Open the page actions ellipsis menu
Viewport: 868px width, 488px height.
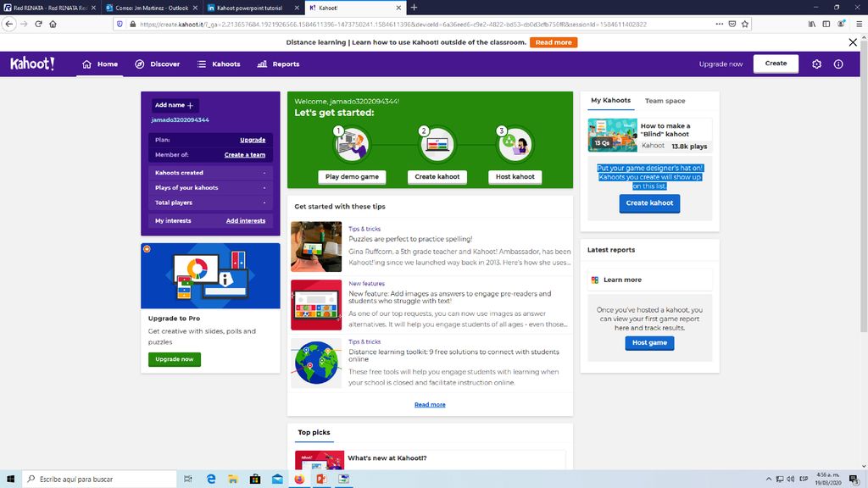coord(719,25)
